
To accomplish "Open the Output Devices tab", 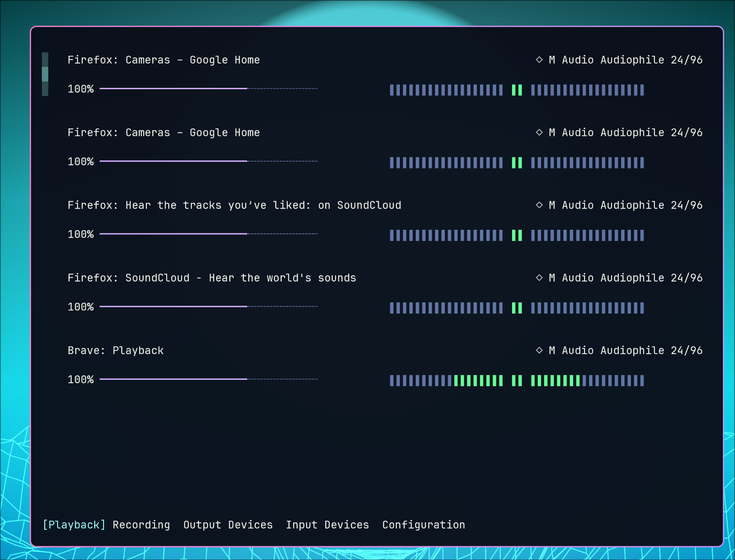I will [x=228, y=525].
